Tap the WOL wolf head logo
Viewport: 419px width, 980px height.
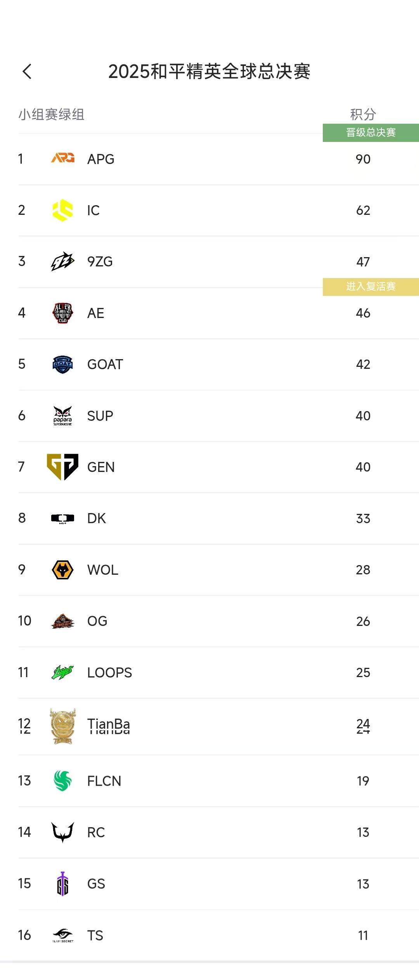click(x=62, y=570)
